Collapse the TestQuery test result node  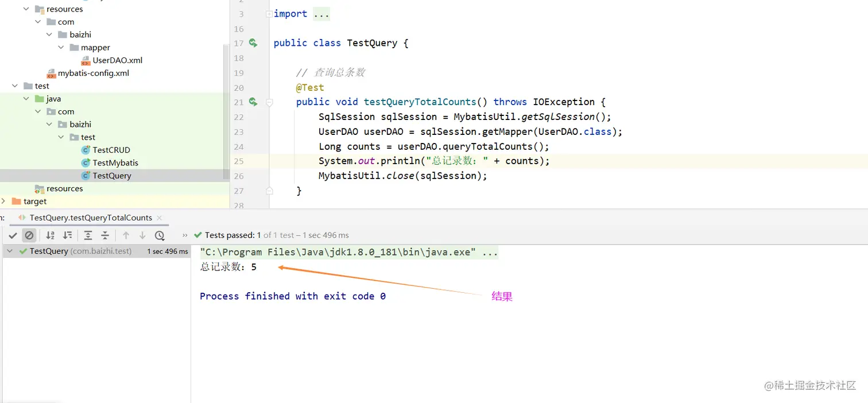point(10,251)
